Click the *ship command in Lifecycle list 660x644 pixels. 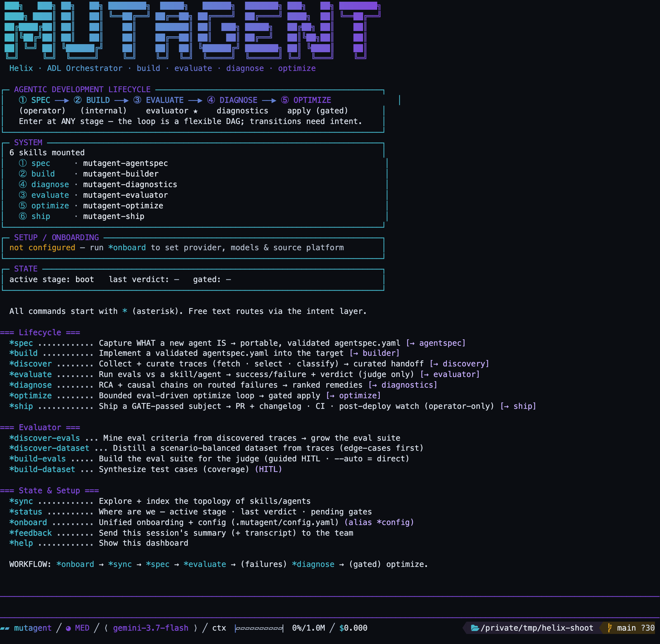coord(21,406)
